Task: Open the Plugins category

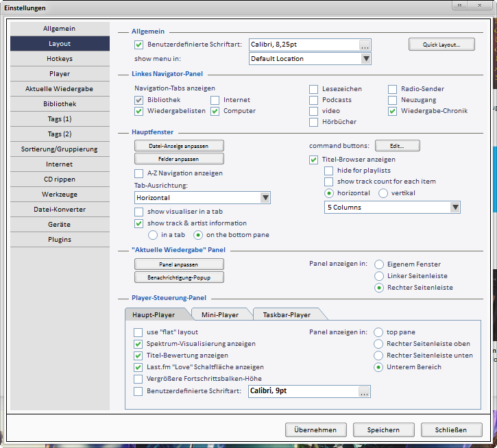Action: pyautogui.click(x=60, y=240)
